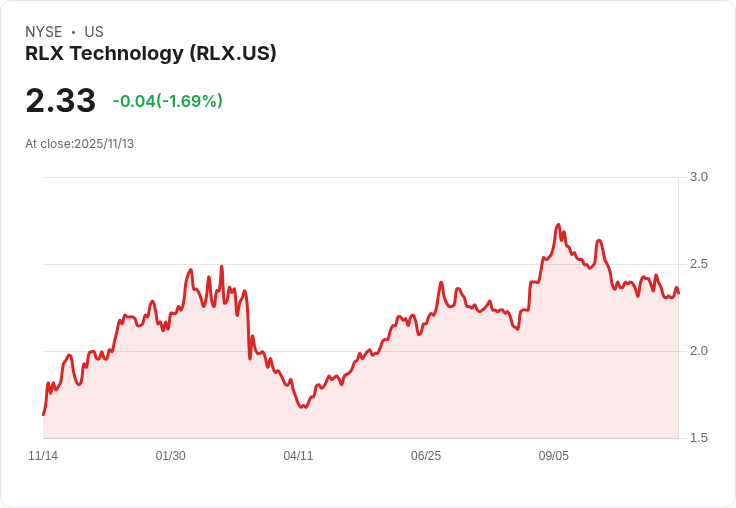The height and width of the screenshot is (508, 736).
Task: Click the 2.0 price axis label
Action: coord(698,351)
